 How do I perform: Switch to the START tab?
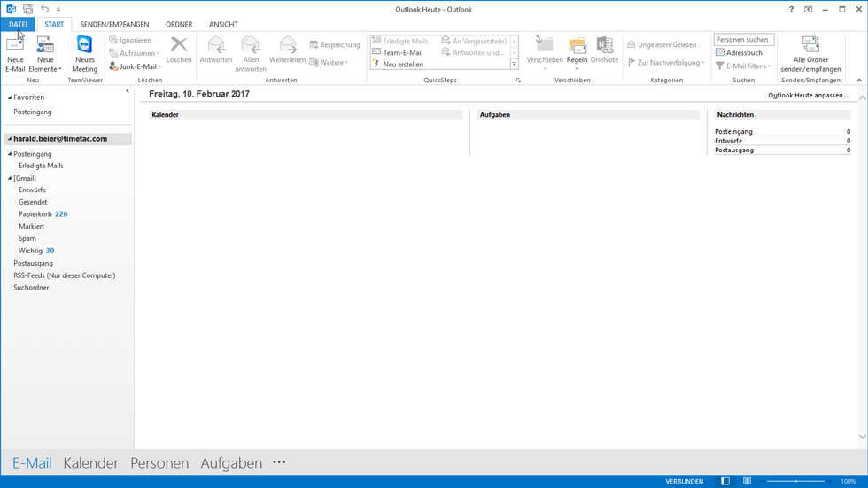[54, 24]
